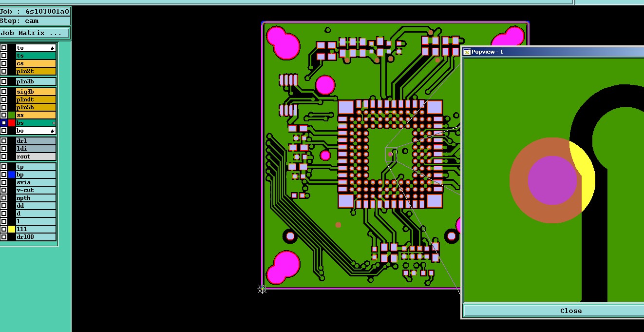This screenshot has height=332, width=644.
Task: Click the origin datum marker below the board
Action: [x=262, y=289]
